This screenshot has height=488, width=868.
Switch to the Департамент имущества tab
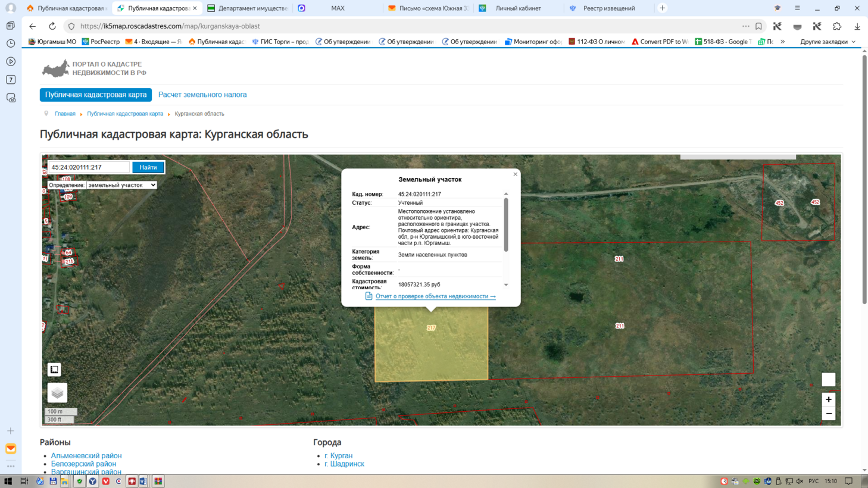coord(248,8)
